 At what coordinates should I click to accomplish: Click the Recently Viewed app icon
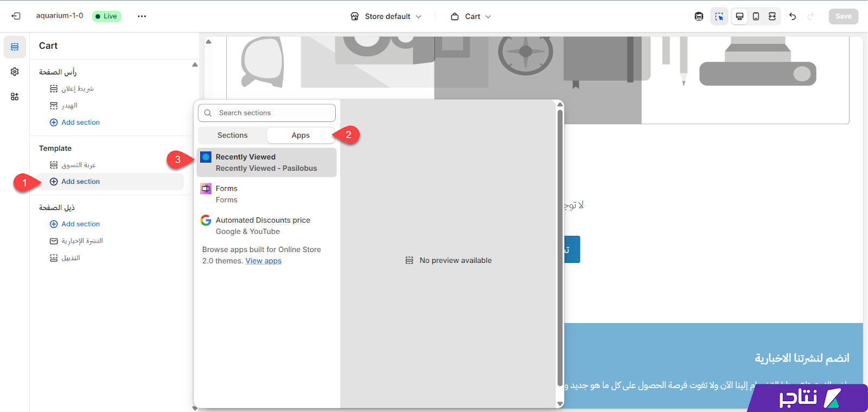pyautogui.click(x=206, y=157)
